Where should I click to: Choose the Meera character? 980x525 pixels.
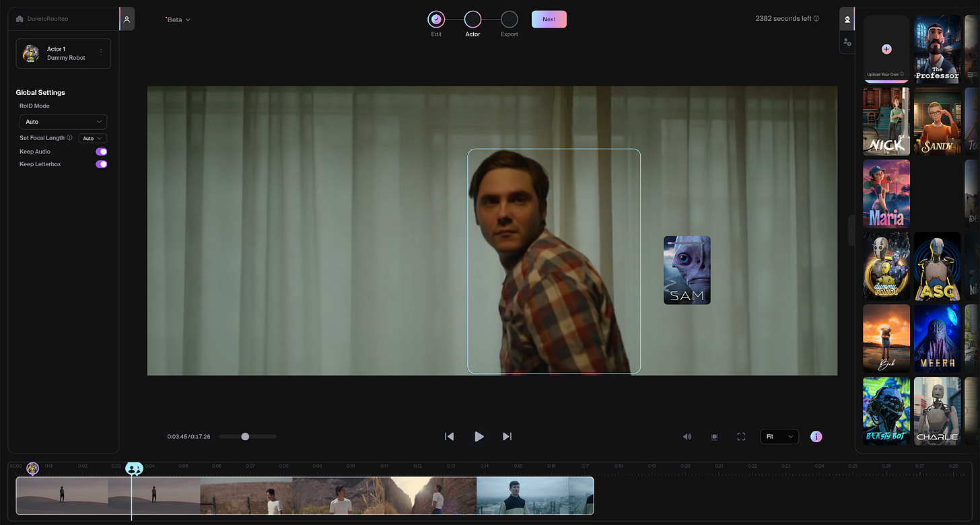tap(937, 339)
